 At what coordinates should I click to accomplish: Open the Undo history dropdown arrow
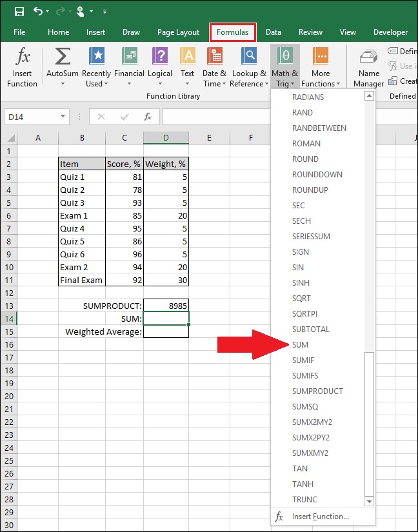tap(48, 12)
